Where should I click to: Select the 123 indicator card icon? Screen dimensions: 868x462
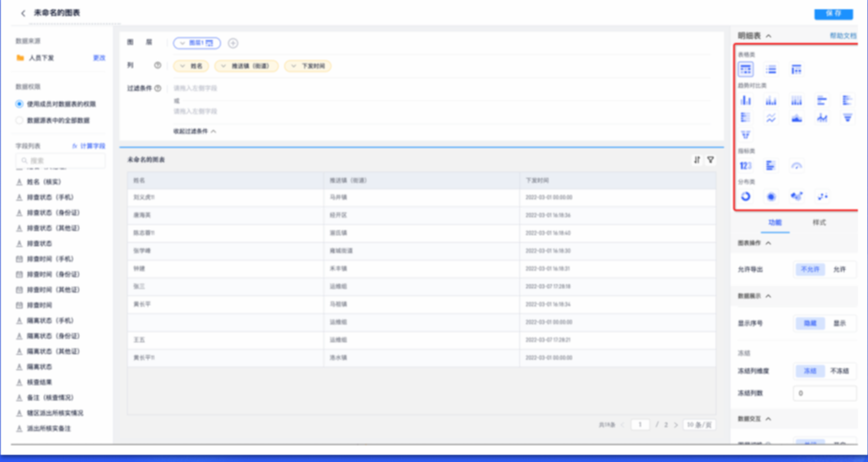pyautogui.click(x=746, y=166)
